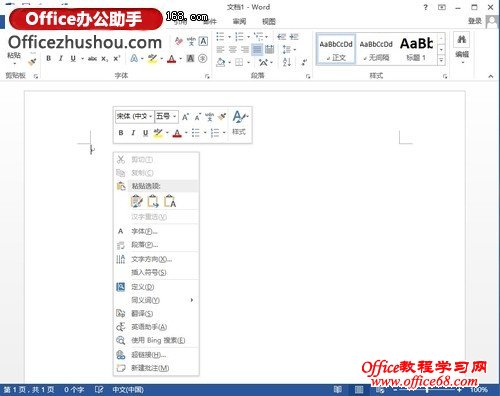Toggle Bold in the floating mini toolbar
Image resolution: width=500 pixels, height=396 pixels.
[121, 133]
